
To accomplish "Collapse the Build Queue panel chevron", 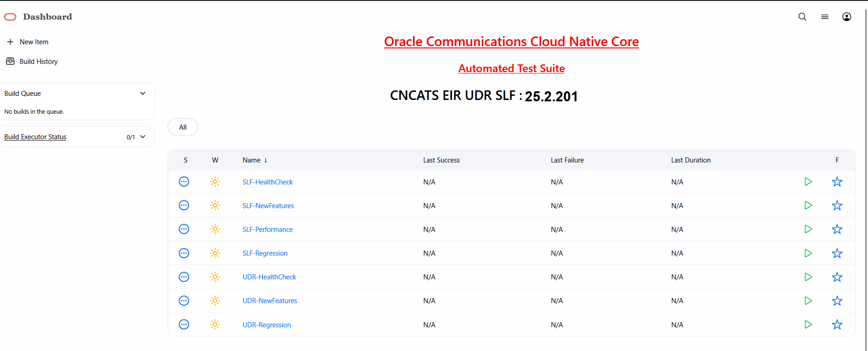I will (143, 93).
